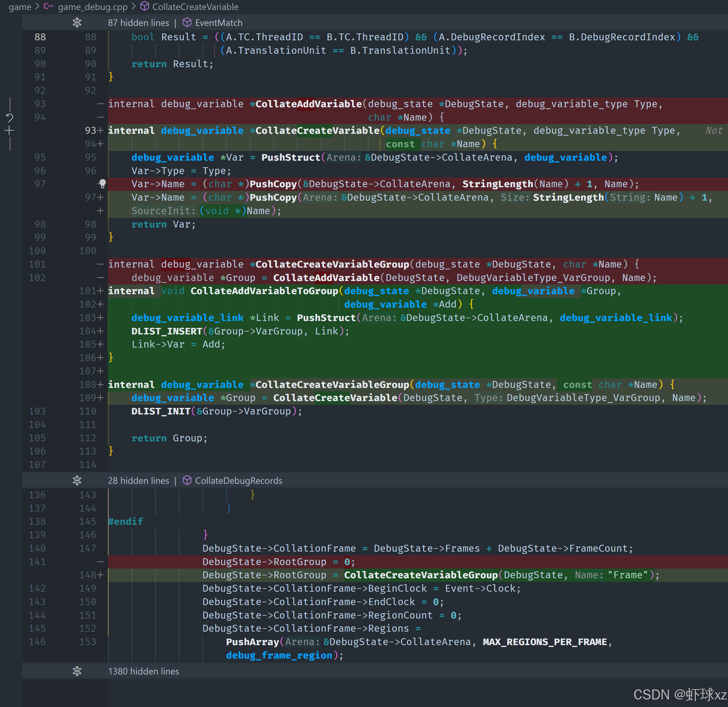Open the lightbulb code actions on line 97
This screenshot has height=707, width=728.
coord(102,183)
